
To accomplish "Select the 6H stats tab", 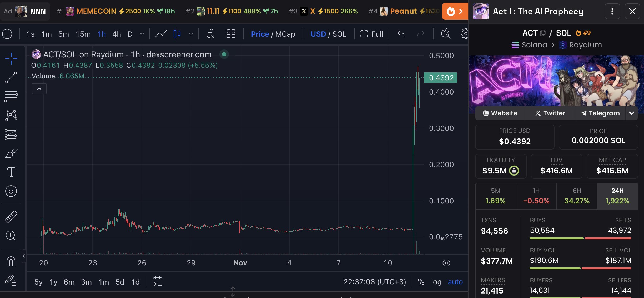I will point(577,196).
